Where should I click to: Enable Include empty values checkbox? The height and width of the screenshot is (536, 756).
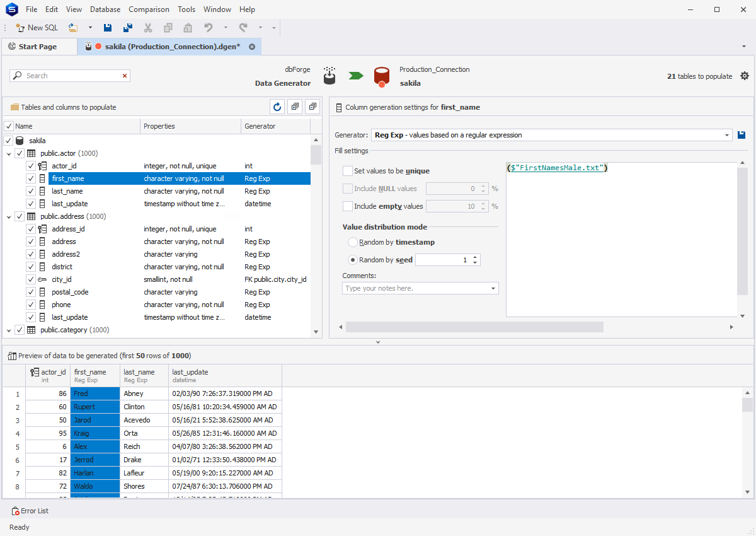coord(348,206)
